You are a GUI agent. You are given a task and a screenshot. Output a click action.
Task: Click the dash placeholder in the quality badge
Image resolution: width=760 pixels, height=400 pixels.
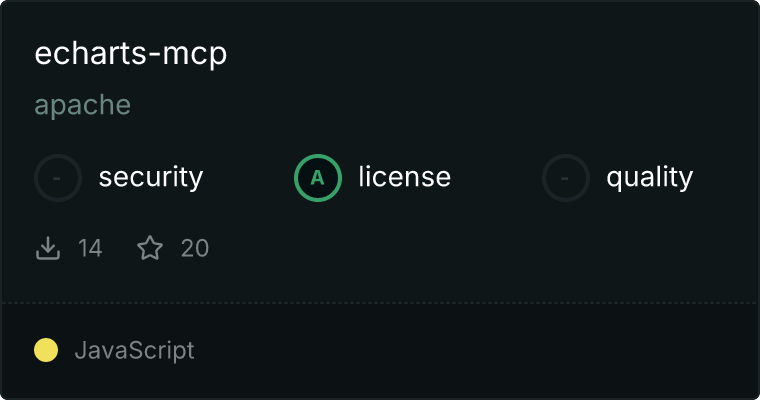pos(565,178)
